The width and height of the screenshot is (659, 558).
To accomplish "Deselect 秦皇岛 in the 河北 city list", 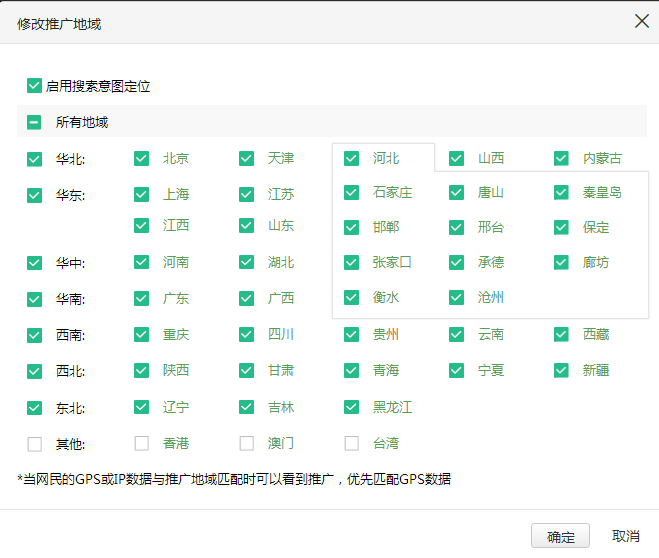I will (561, 192).
